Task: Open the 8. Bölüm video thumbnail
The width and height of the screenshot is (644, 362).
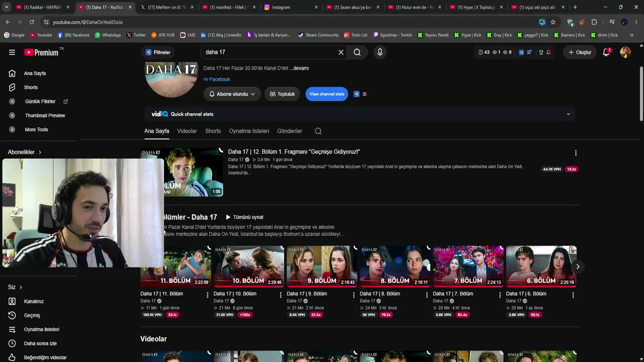Action: pyautogui.click(x=395, y=266)
